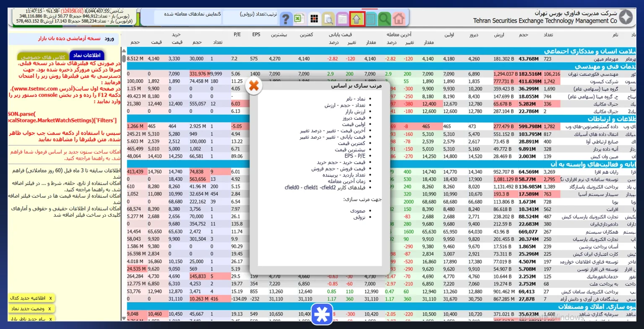Click table scrollbar up arrow

[124, 51]
